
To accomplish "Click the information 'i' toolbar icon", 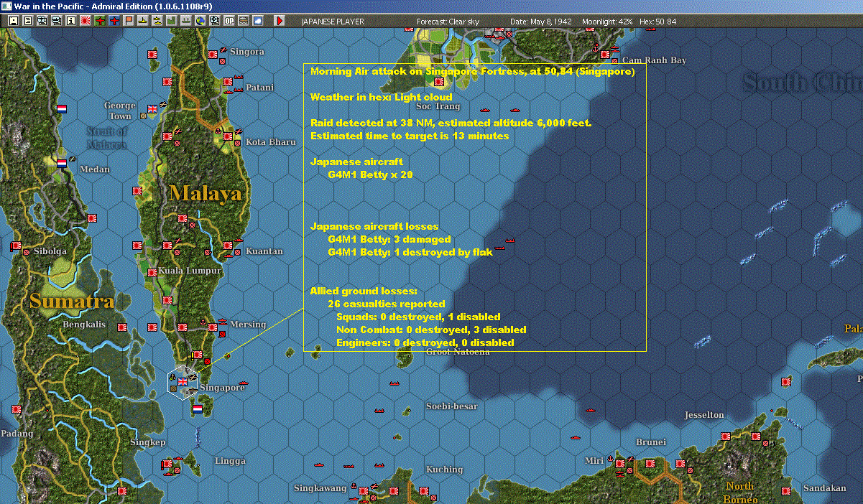I will pos(70,22).
